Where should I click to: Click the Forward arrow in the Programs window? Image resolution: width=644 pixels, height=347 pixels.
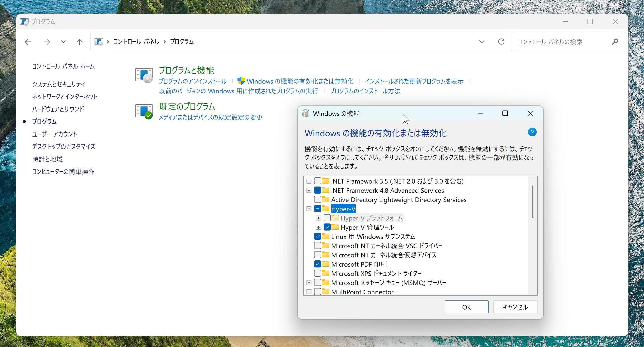(x=47, y=42)
